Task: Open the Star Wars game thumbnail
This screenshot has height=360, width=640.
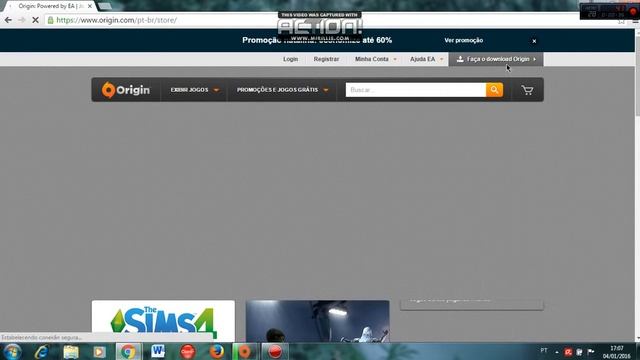Action: (318, 321)
